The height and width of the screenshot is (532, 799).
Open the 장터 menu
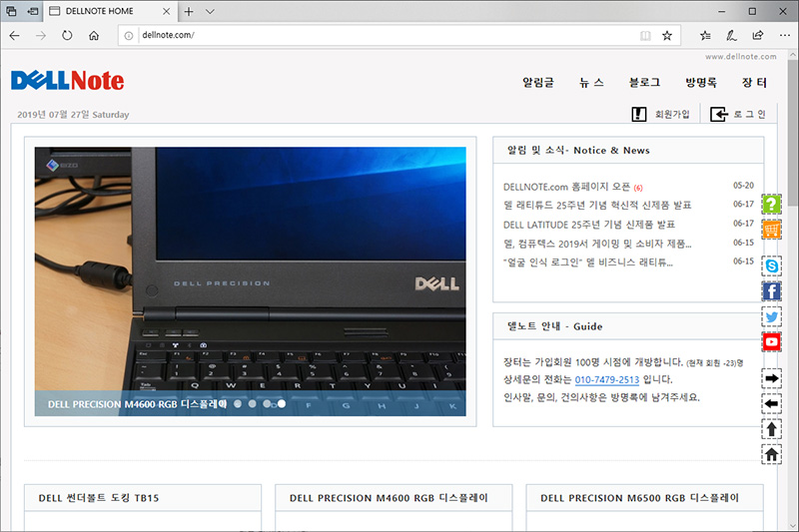[754, 83]
